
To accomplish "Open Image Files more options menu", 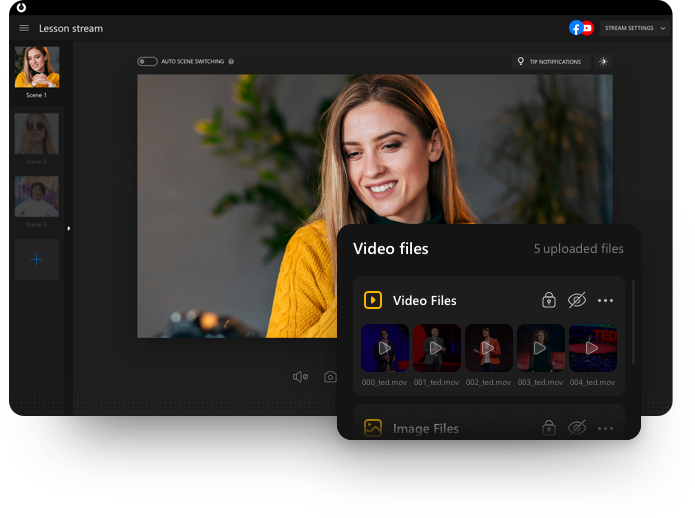I will click(x=605, y=428).
